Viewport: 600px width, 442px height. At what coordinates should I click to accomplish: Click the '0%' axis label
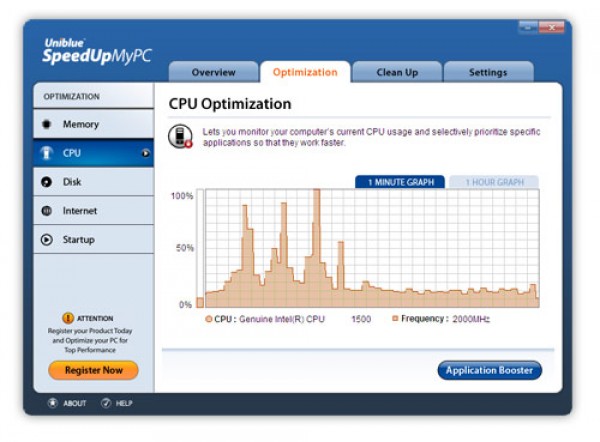(185, 305)
